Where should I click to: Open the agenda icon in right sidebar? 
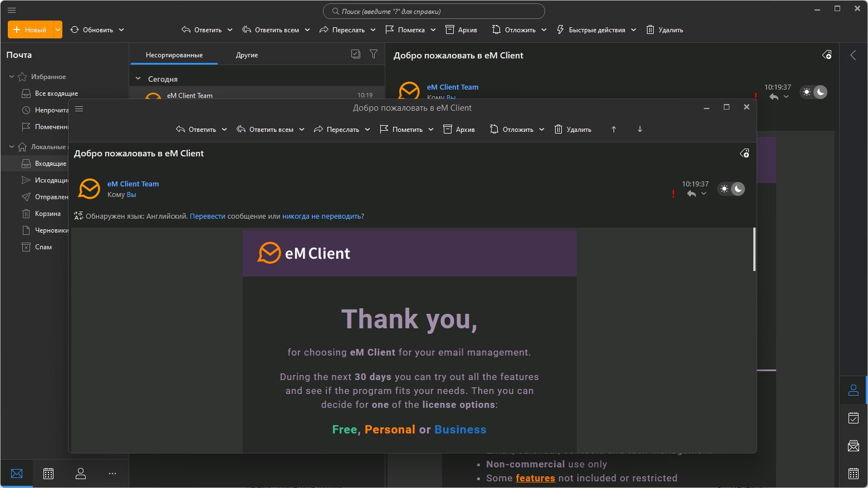(853, 418)
